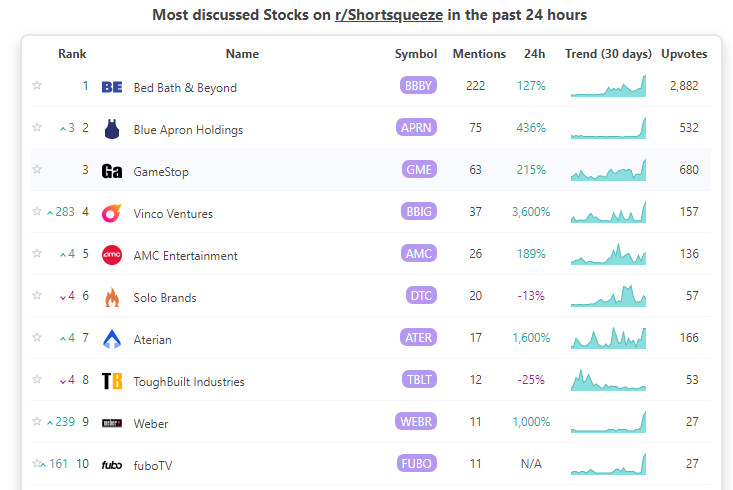
Task: Click the Blue Apron Holdings logo icon
Action: [112, 129]
